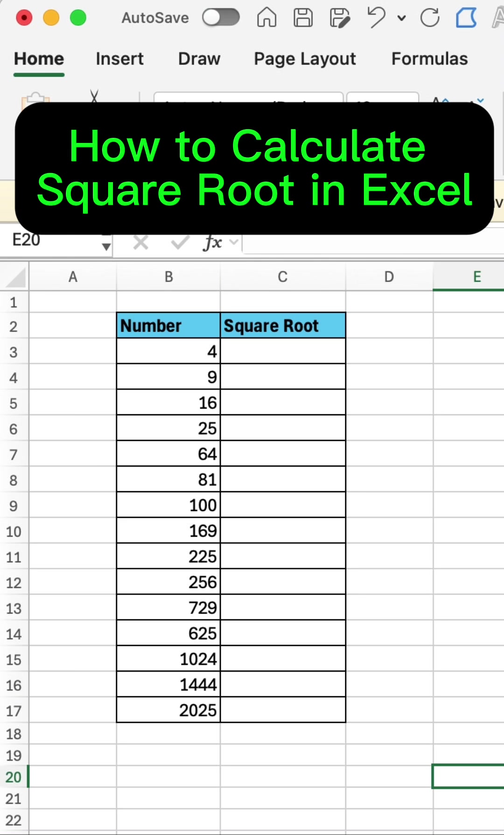Switch to the Insert tab

(119, 59)
